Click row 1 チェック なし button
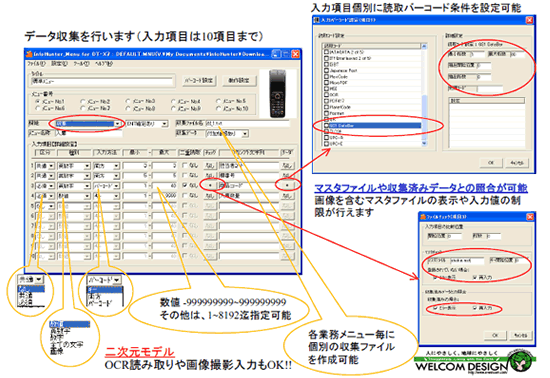Screen dimensions: 550x378 (210, 165)
